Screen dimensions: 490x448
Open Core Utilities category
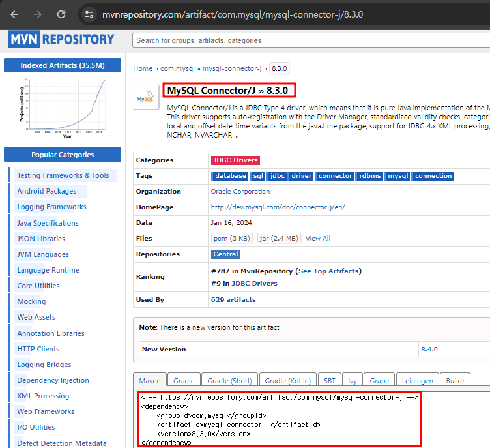pos(38,286)
